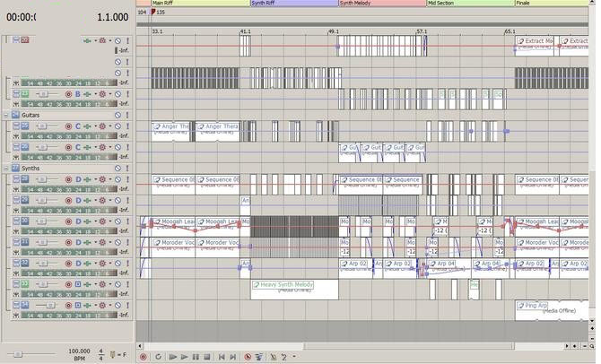
Task: Click the 100.000 BPM tempo value
Action: (x=79, y=351)
